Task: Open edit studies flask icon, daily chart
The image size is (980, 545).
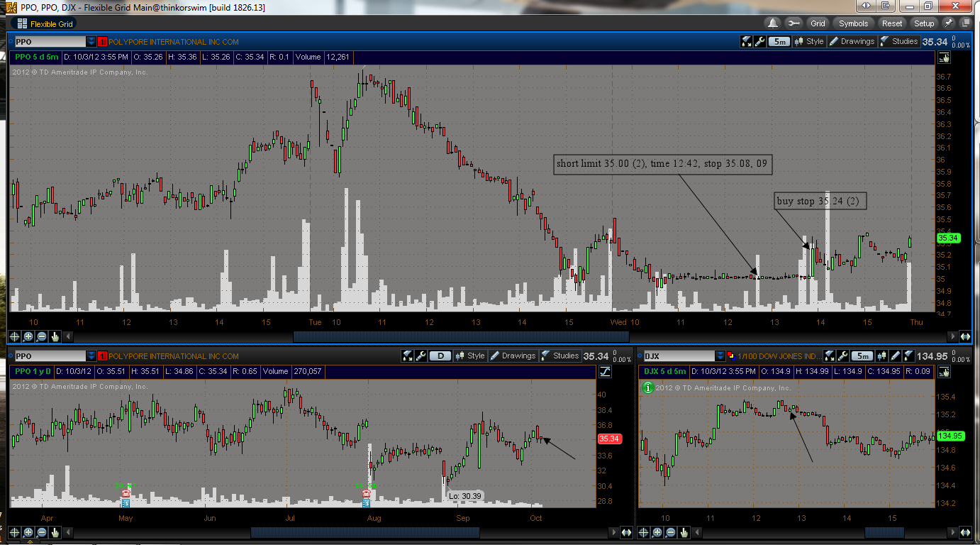Action: [x=408, y=356]
